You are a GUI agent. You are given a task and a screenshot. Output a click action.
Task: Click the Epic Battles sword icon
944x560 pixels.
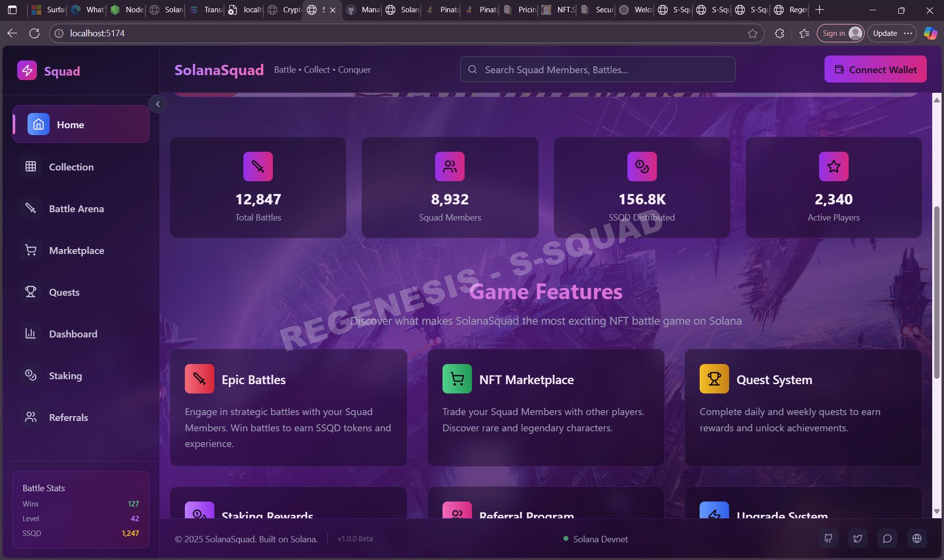tap(200, 378)
